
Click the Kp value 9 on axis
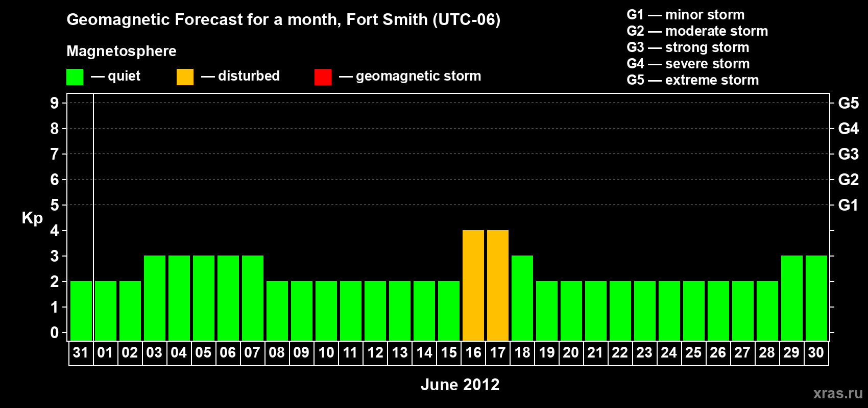pos(55,103)
